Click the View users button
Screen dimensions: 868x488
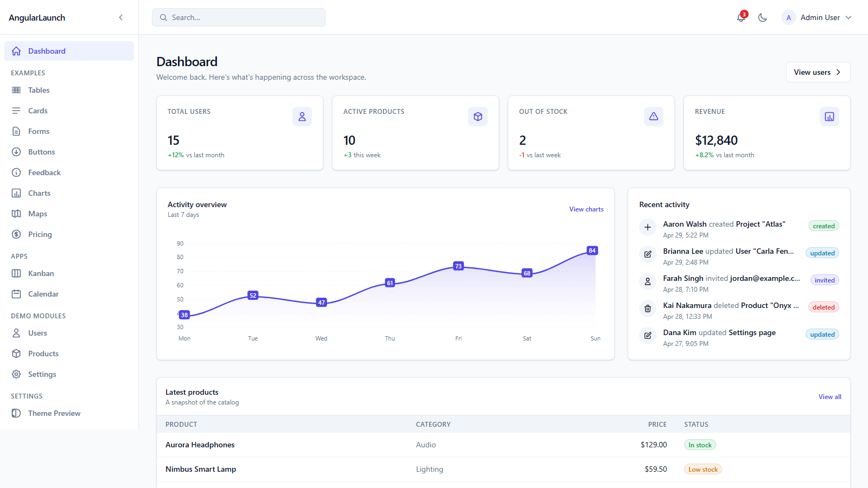point(818,72)
